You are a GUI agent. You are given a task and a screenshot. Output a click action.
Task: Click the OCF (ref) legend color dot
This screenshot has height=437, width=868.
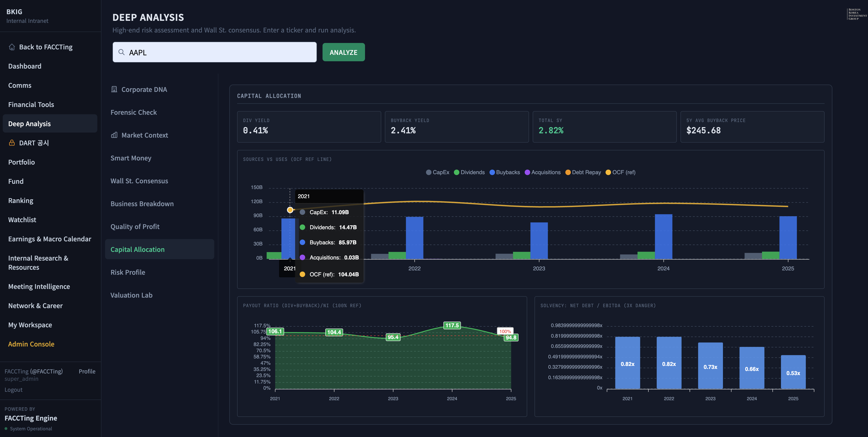[608, 172]
